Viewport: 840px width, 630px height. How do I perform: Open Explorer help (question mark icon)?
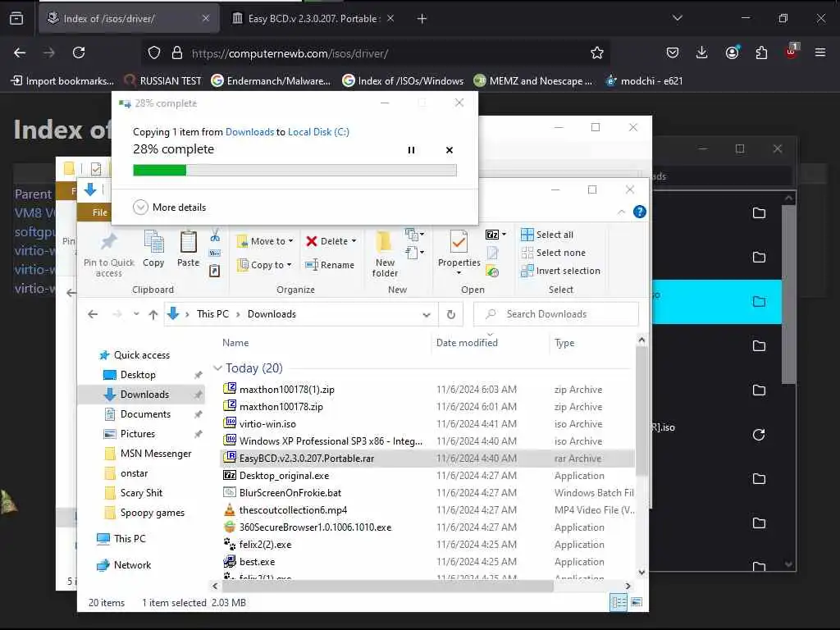(640, 212)
